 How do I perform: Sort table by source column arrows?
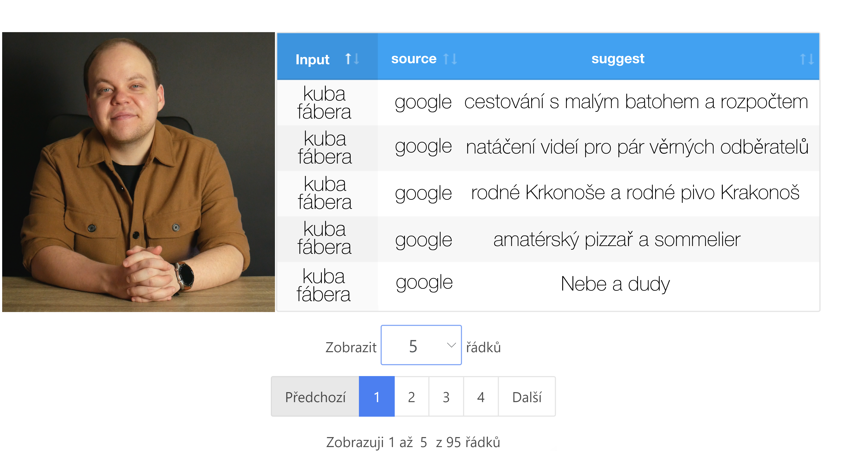pos(450,59)
